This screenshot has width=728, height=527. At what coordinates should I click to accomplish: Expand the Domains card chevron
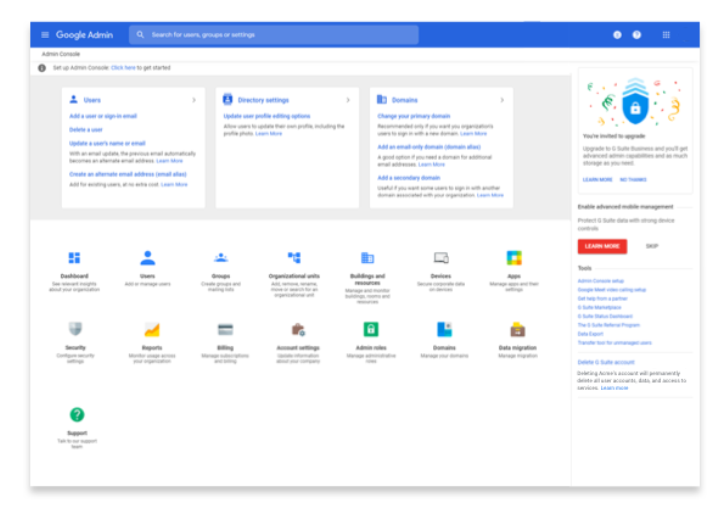point(502,100)
